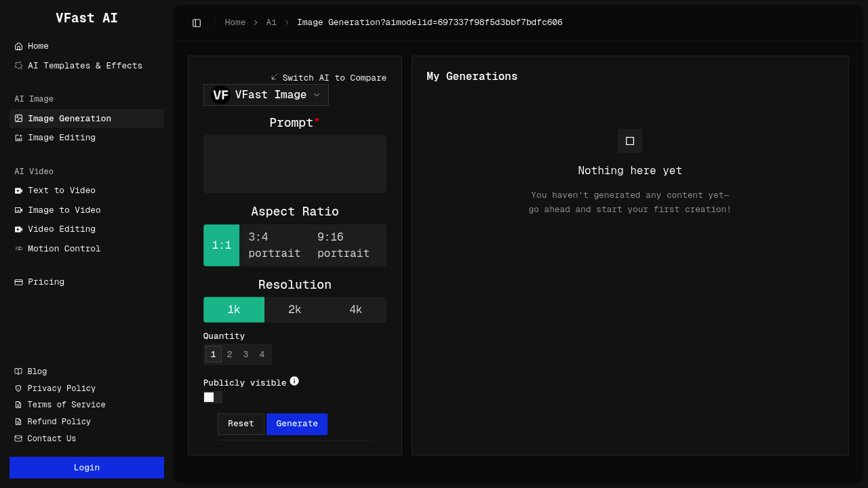This screenshot has height=488, width=868.
Task: Open Image Editing via its sidebar icon
Action: point(18,138)
